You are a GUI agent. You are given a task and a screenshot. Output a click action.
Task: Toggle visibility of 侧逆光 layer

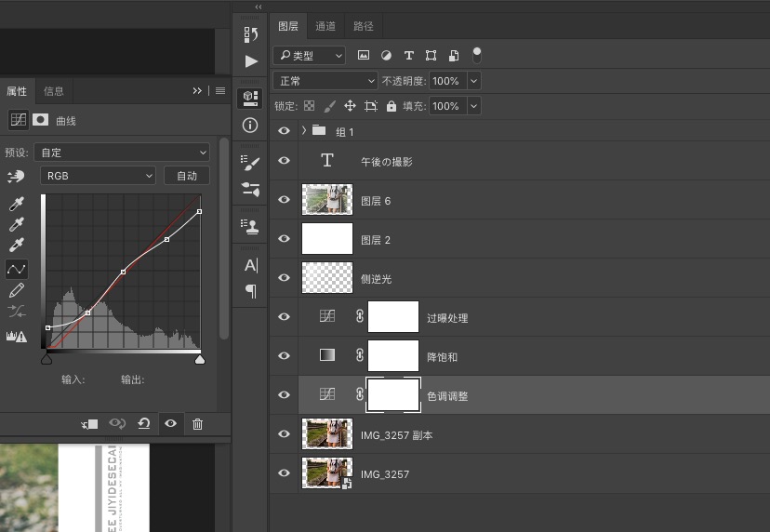pyautogui.click(x=285, y=278)
